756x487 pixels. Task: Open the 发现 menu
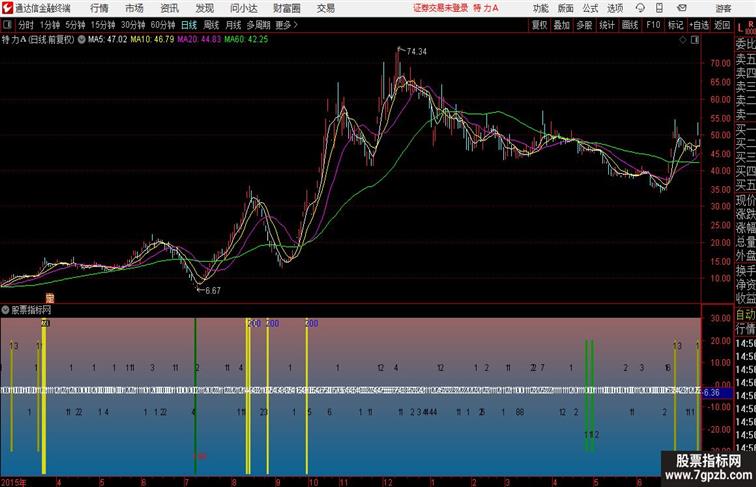pos(204,8)
